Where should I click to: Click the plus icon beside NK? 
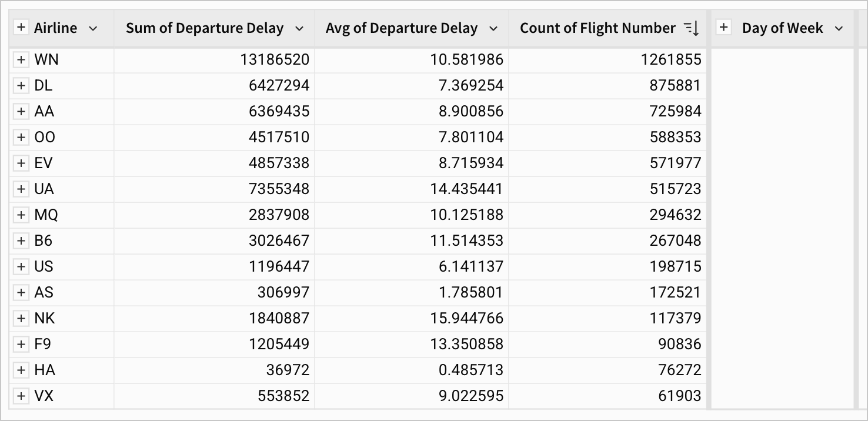click(21, 318)
